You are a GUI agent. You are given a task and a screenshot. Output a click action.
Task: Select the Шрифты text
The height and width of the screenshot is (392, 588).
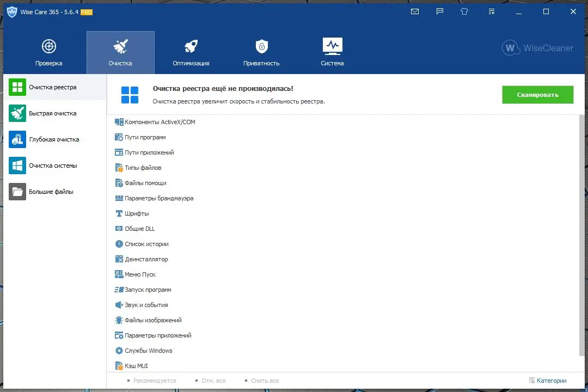point(137,213)
